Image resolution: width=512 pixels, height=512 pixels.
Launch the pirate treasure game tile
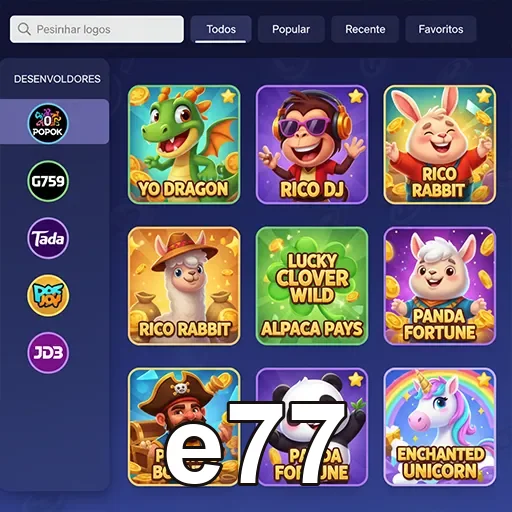pyautogui.click(x=184, y=427)
